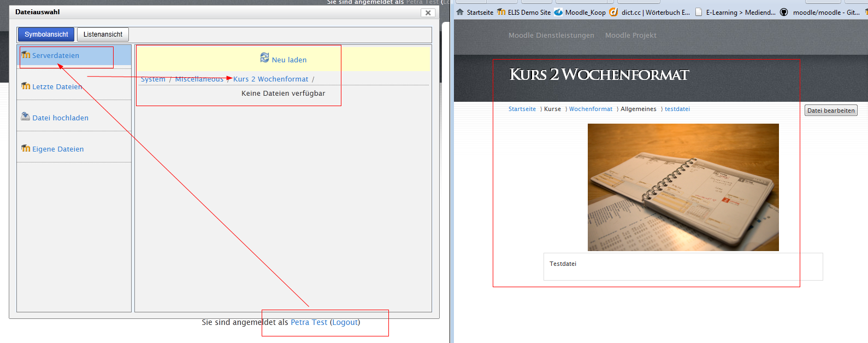
Task: Close the Dateiauswahl dialog
Action: (428, 13)
